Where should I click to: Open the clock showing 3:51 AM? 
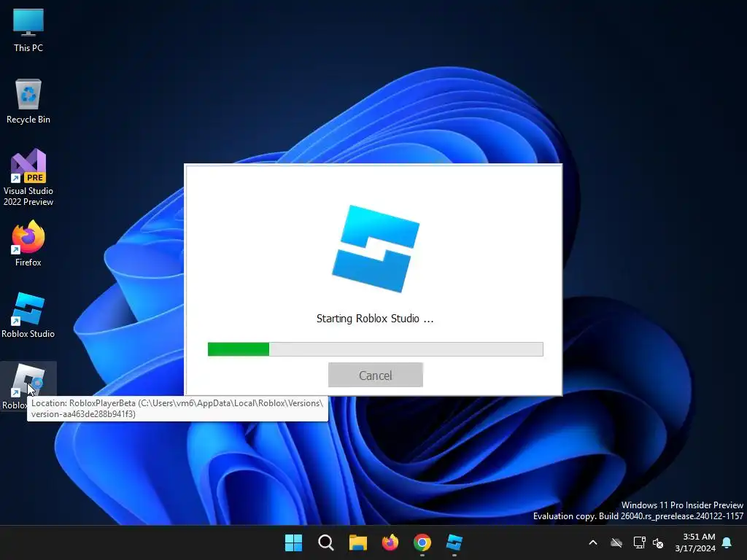click(695, 542)
